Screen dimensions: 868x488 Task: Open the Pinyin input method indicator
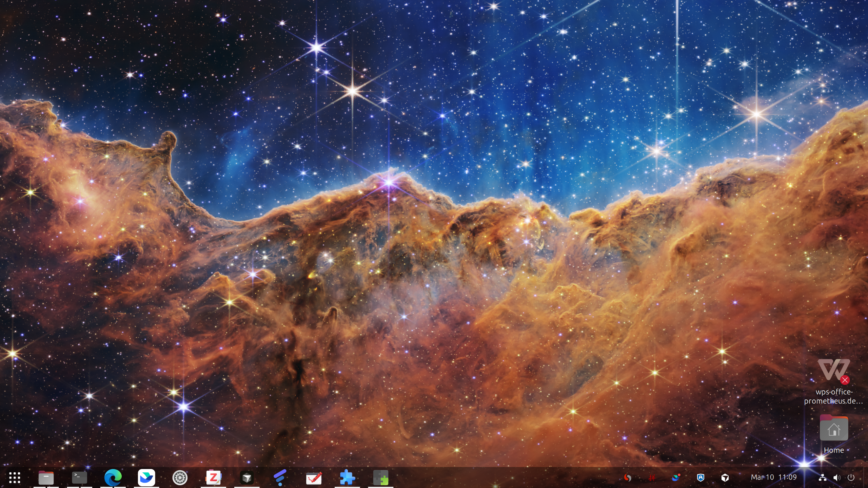click(x=652, y=477)
